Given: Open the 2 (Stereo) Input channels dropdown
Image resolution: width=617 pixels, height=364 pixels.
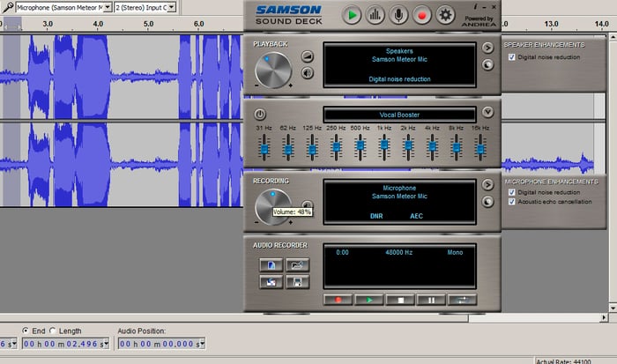Looking at the screenshot, I should [x=172, y=7].
